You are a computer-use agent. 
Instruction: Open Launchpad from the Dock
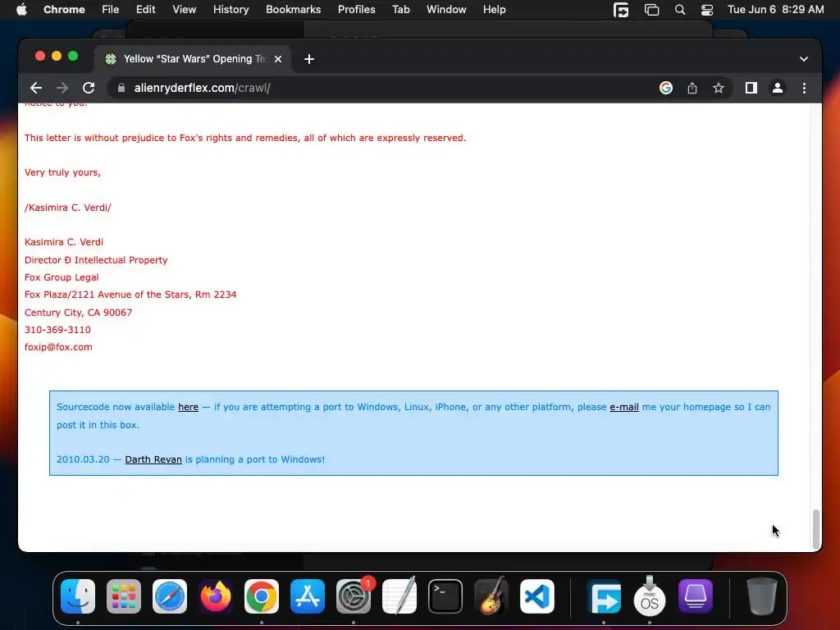124,596
